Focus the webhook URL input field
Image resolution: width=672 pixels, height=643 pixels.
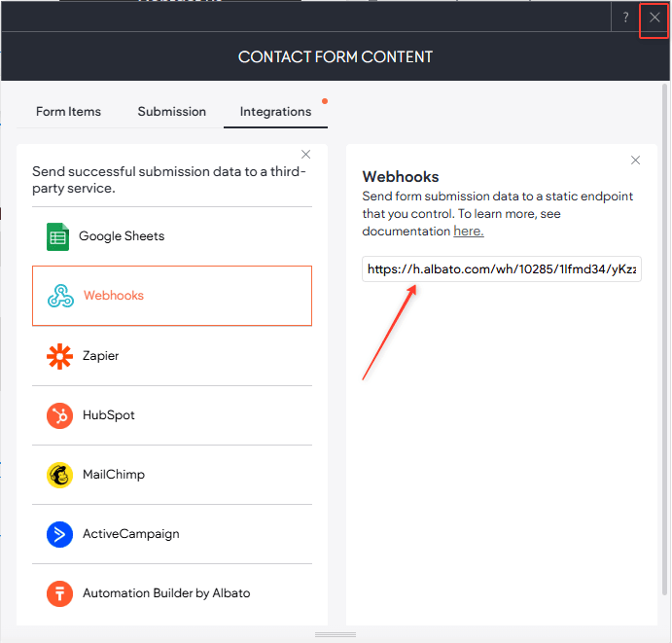coord(502,269)
